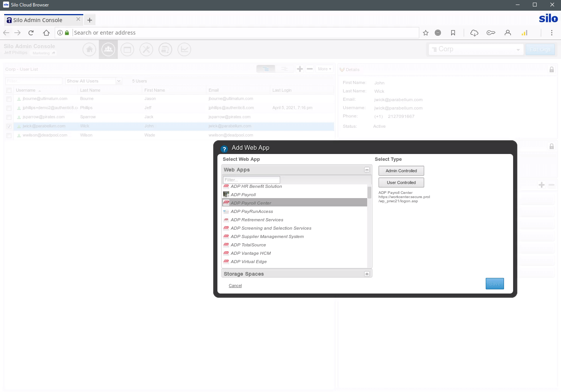This screenshot has height=392, width=561.
Task: Click the browser forward arrow
Action: coord(17,33)
